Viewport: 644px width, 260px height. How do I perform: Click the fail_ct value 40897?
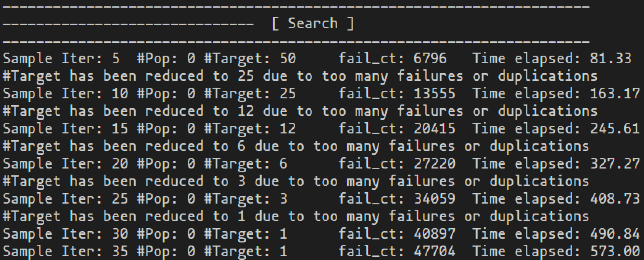pos(435,234)
